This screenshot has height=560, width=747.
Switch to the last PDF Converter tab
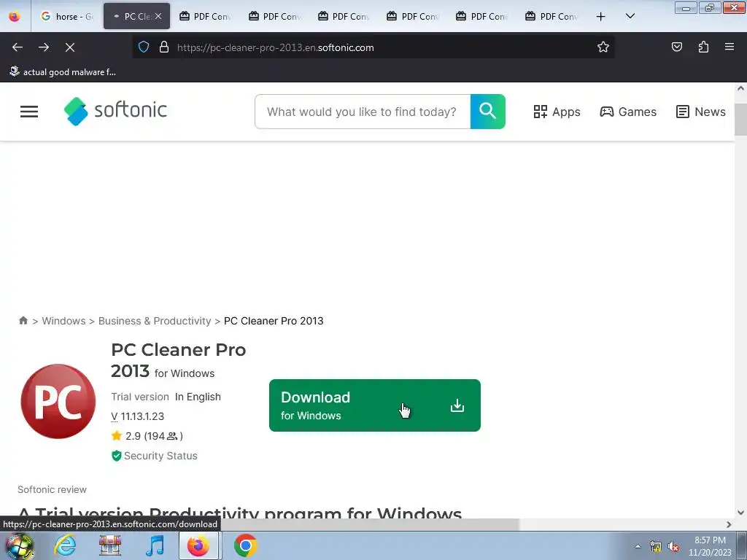[x=553, y=16]
